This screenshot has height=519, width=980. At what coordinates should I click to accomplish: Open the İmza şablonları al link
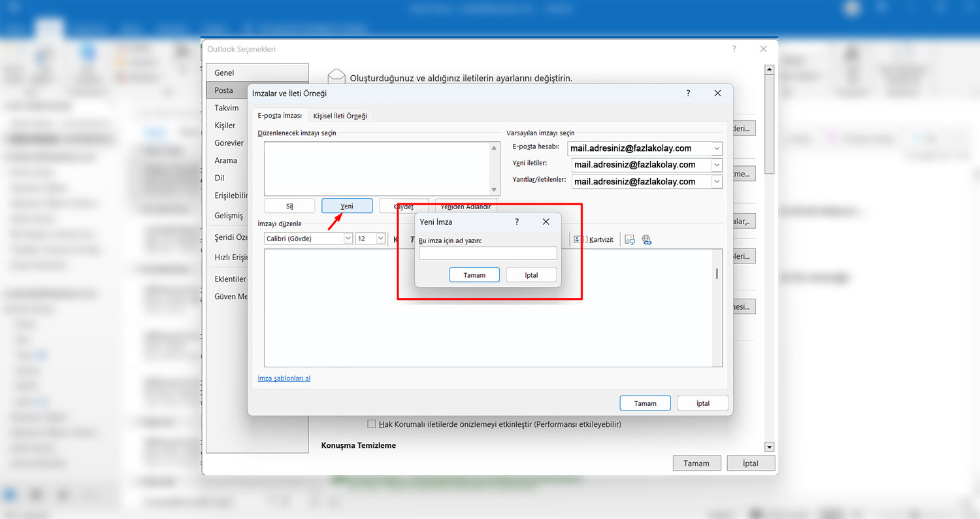(x=284, y=378)
